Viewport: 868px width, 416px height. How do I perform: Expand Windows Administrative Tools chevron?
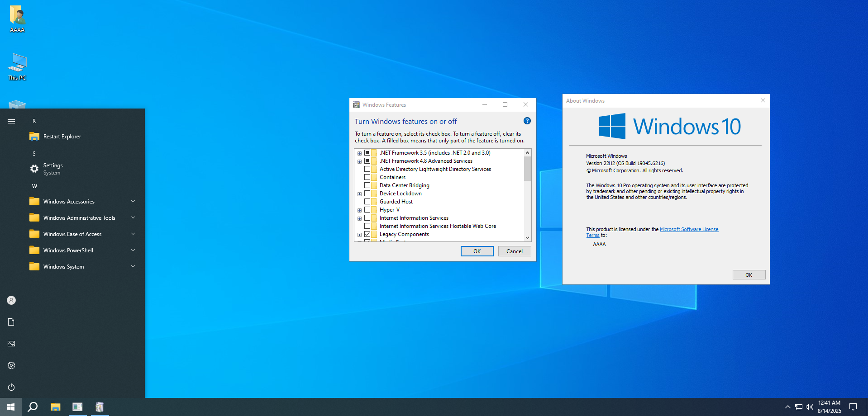tap(133, 217)
